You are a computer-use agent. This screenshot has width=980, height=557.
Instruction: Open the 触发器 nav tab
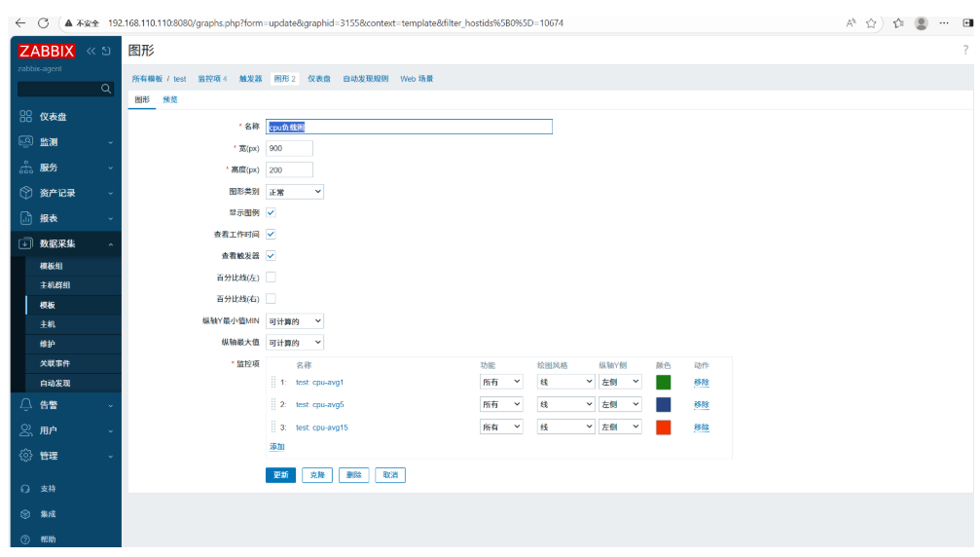pos(251,79)
